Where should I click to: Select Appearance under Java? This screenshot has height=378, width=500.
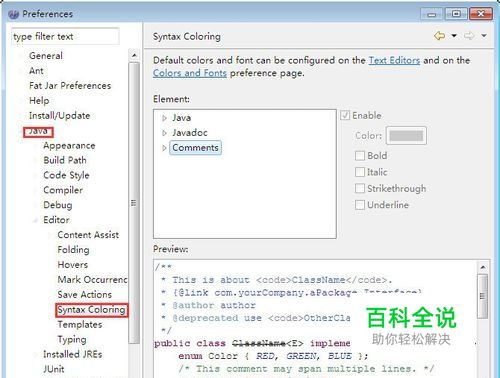point(69,146)
